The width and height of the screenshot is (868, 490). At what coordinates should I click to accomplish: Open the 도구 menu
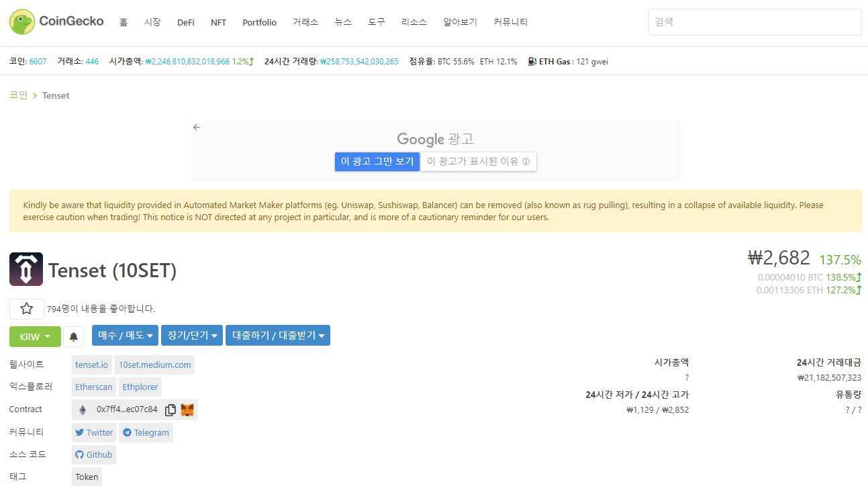click(377, 22)
